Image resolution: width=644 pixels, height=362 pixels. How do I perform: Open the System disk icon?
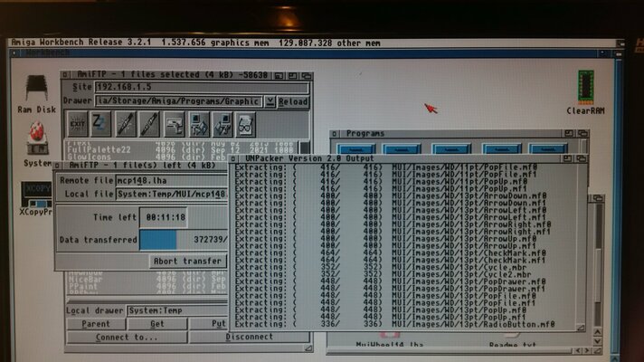37,140
